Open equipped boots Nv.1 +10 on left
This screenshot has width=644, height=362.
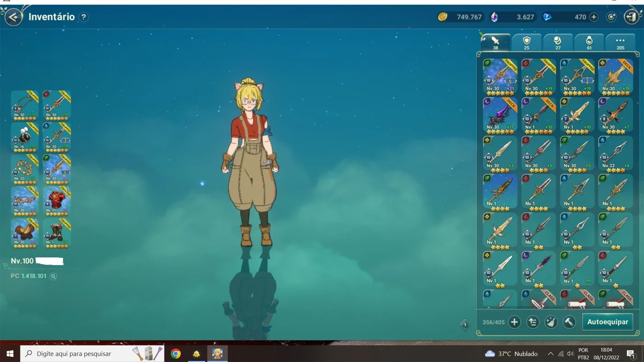click(x=57, y=233)
